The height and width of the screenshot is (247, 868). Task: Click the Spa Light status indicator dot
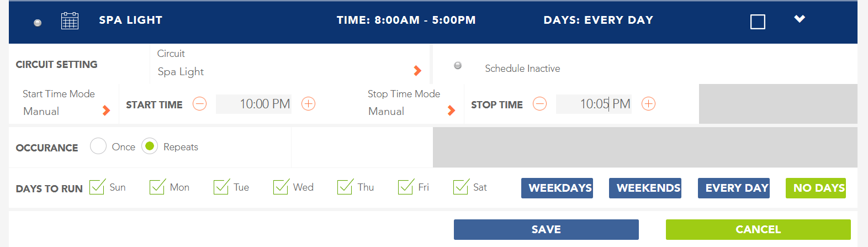click(38, 23)
